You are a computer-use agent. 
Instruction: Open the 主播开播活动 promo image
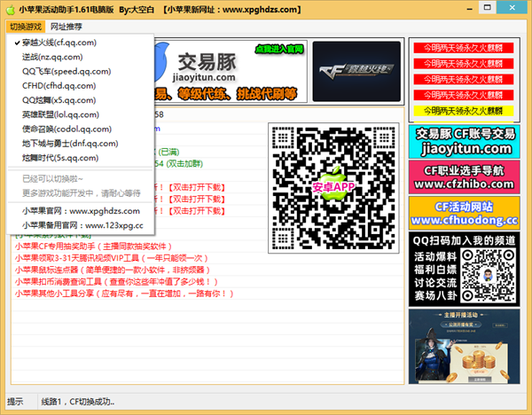tap(464, 347)
